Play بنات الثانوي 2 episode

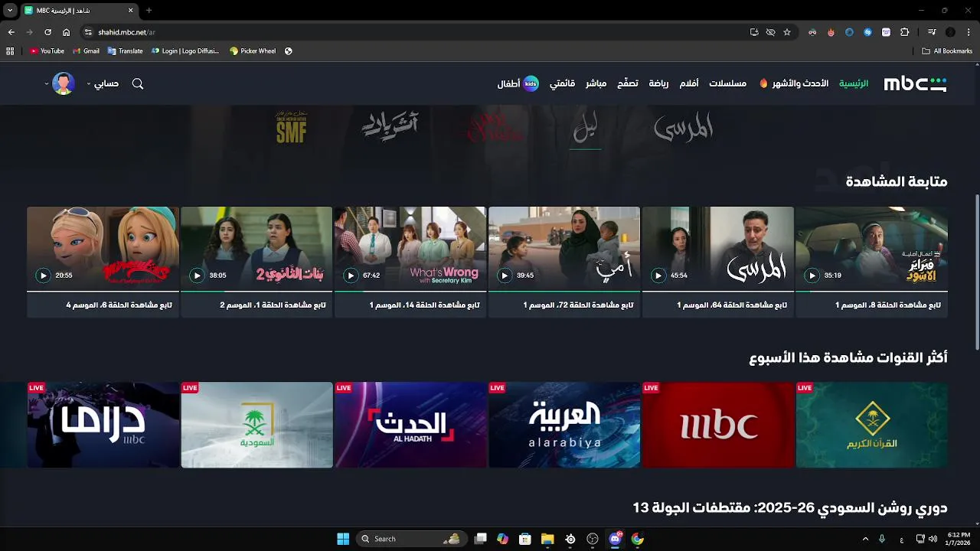pos(197,275)
